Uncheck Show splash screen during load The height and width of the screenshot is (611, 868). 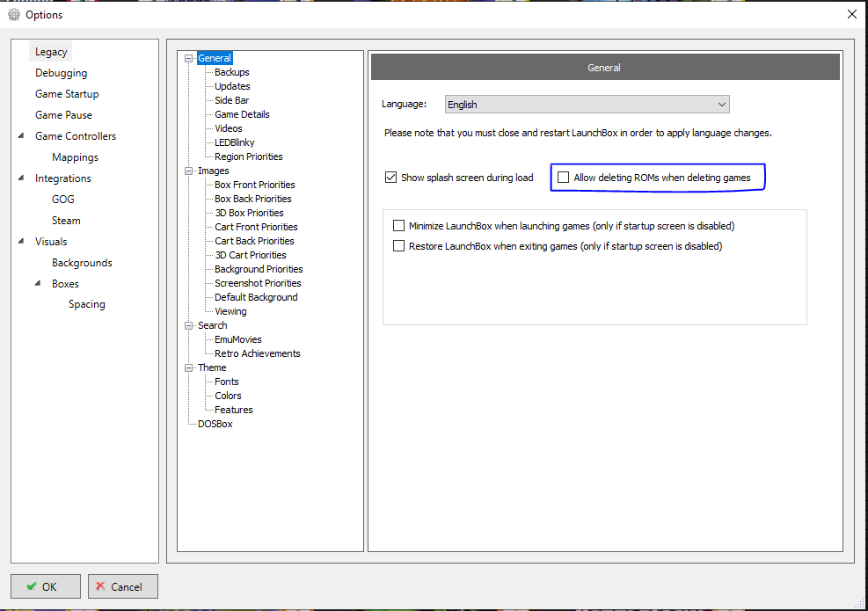coord(390,177)
